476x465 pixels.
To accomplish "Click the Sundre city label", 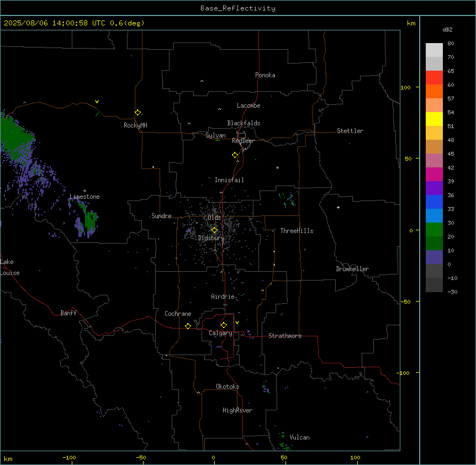I will pos(161,216).
